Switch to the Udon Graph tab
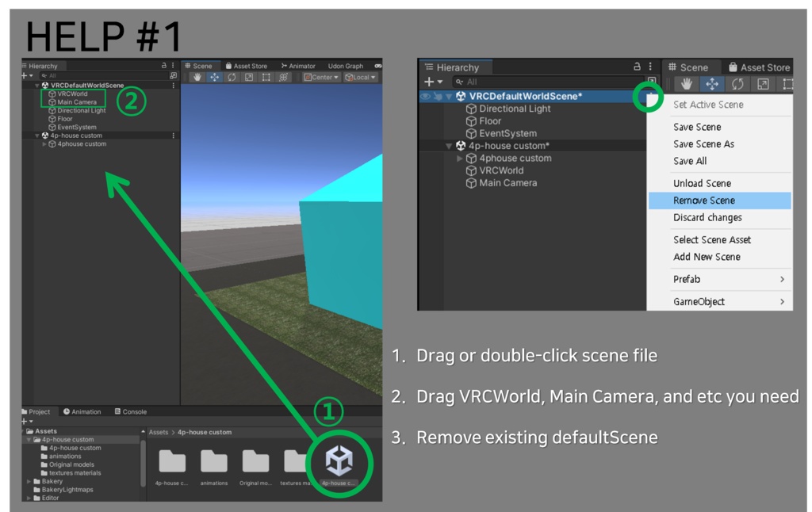This screenshot has width=812, height=512. 346,66
